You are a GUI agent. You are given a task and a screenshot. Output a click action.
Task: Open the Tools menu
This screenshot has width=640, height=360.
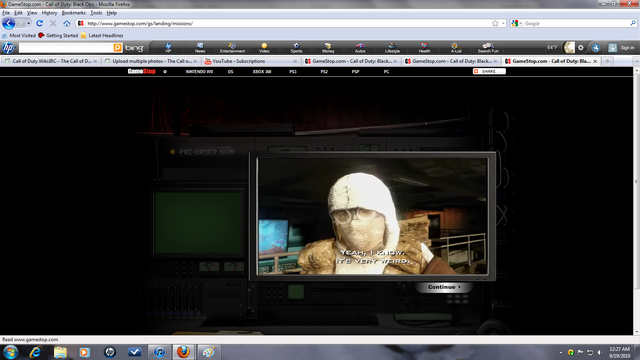(96, 13)
